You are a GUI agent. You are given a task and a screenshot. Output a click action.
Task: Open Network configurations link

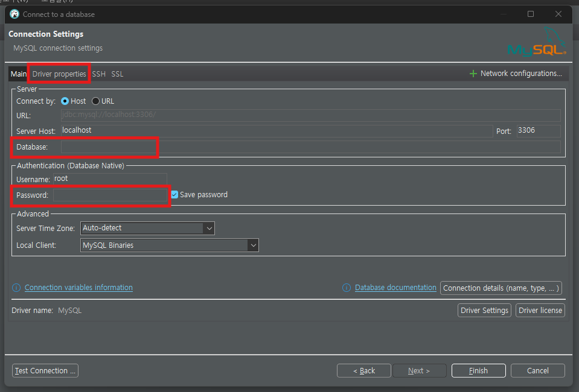point(521,74)
